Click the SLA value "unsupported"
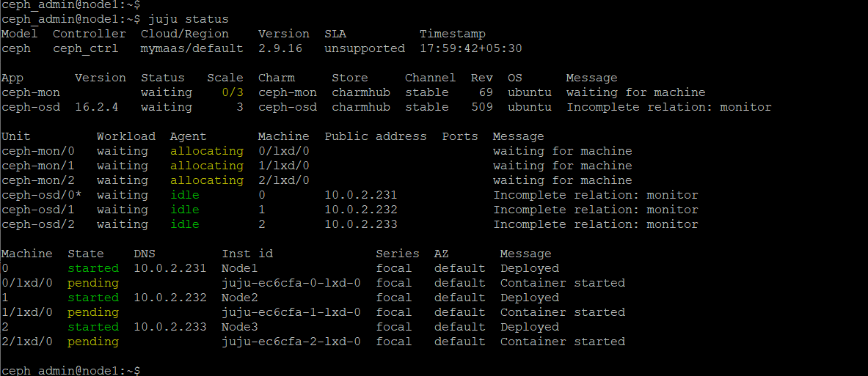This screenshot has width=868, height=376. point(365,48)
